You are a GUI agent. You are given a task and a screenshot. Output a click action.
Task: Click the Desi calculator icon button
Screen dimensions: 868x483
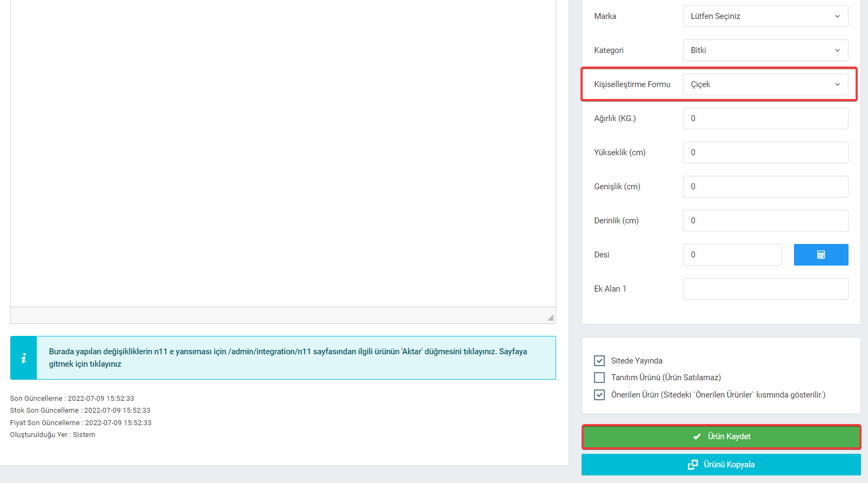pos(820,255)
